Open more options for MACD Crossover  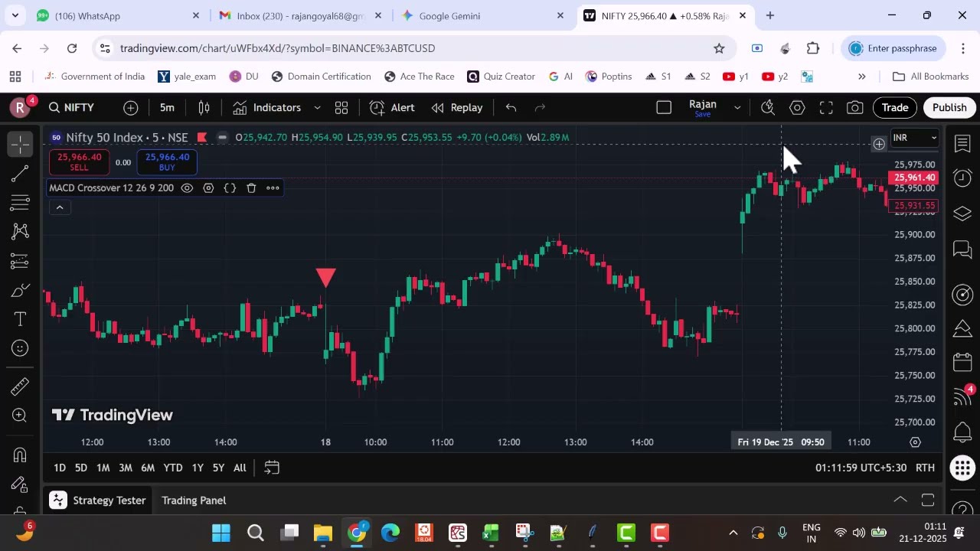tap(273, 187)
